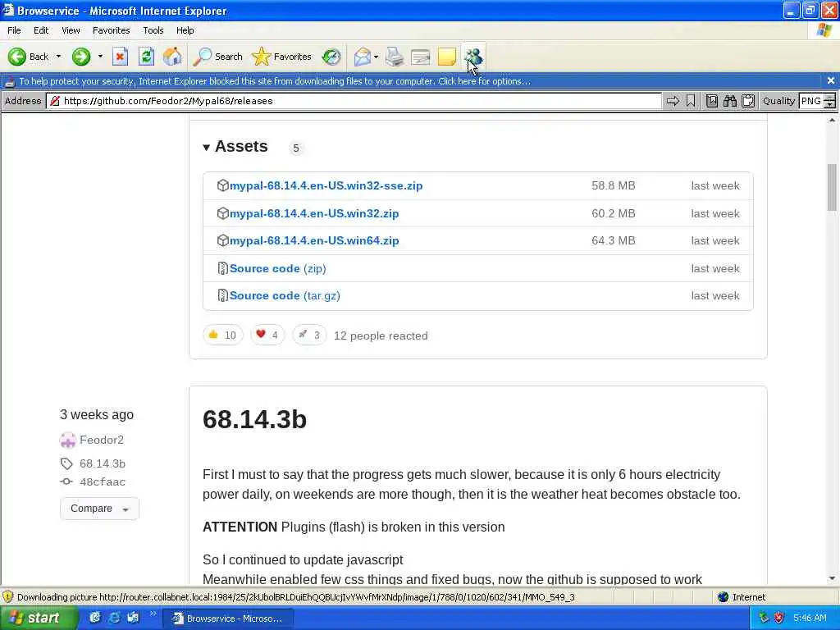Viewport: 840px width, 630px height.
Task: Click the package icon beside win64.zip
Action: (x=223, y=240)
